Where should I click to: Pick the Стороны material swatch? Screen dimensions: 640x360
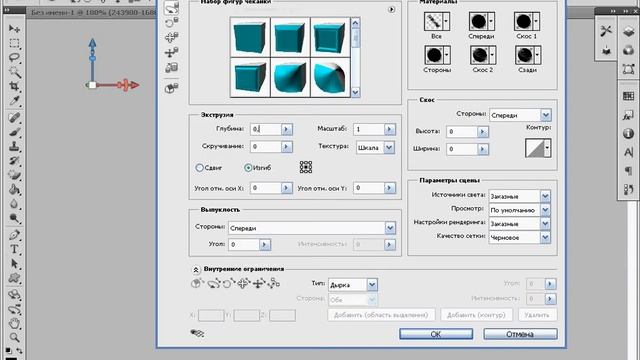(x=437, y=55)
